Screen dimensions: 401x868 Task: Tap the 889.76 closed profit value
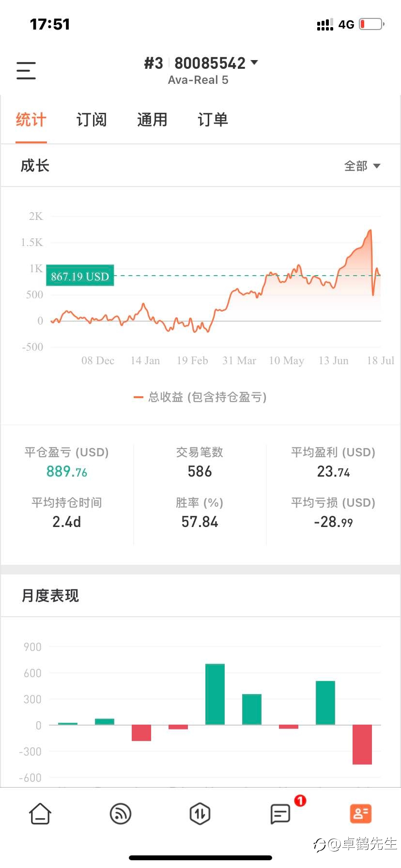click(x=67, y=471)
